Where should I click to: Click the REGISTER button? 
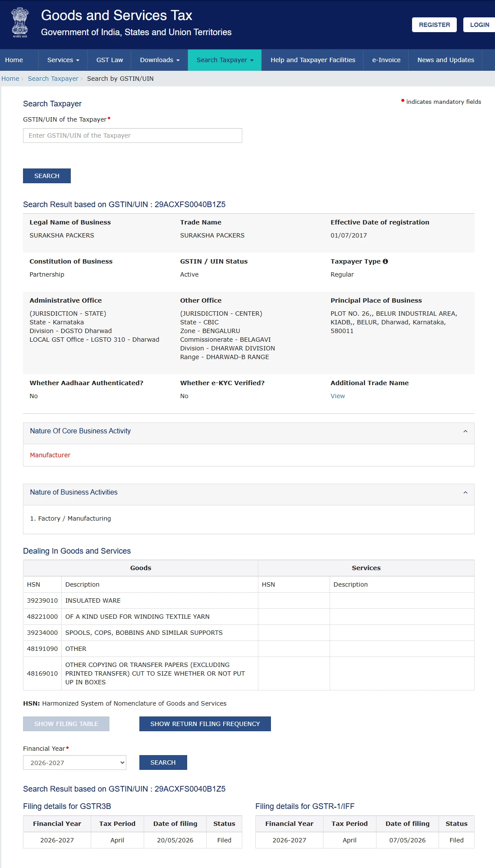(x=434, y=25)
